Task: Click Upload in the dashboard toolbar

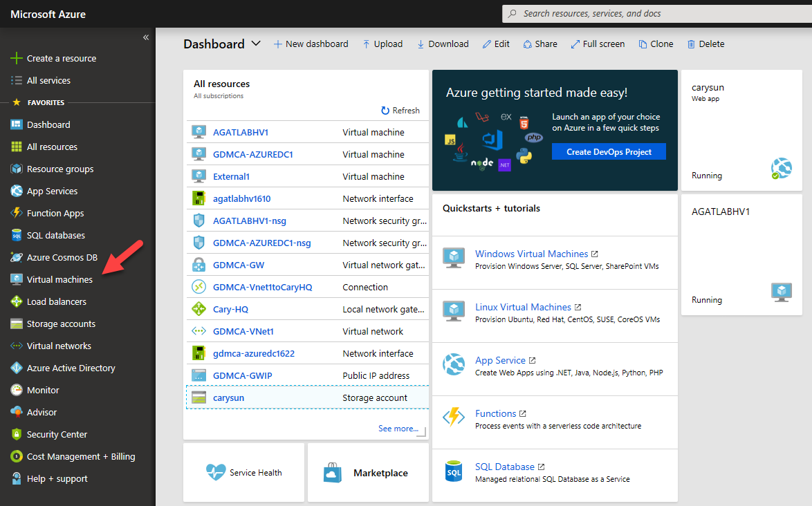Action: (382, 44)
